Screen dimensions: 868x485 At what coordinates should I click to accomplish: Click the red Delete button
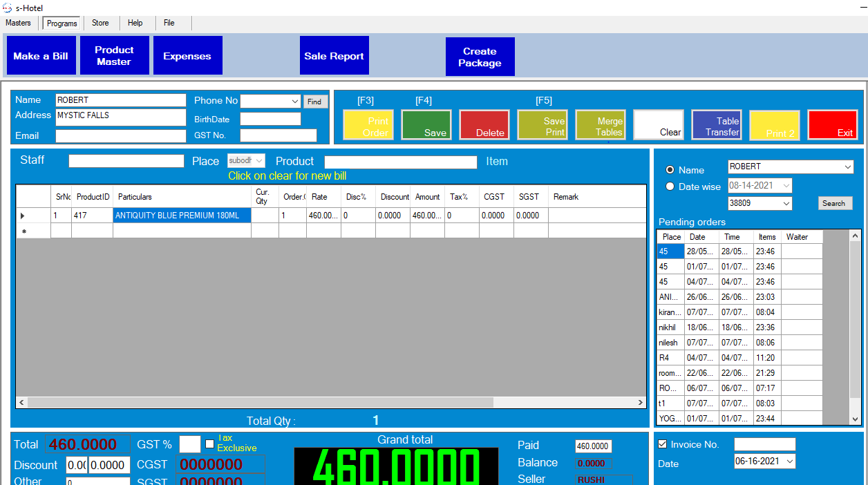click(484, 126)
